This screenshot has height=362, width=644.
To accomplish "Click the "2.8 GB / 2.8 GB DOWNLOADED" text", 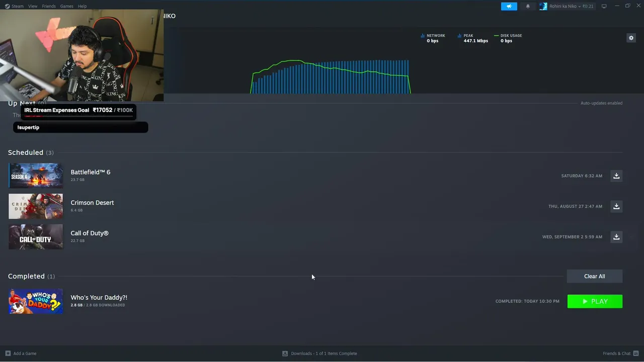I will tap(98, 305).
